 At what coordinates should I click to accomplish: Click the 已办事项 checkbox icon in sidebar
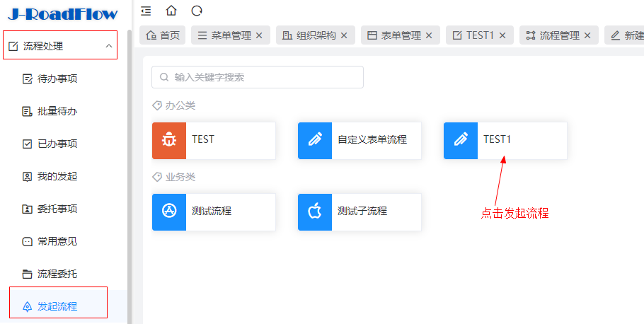(x=27, y=144)
